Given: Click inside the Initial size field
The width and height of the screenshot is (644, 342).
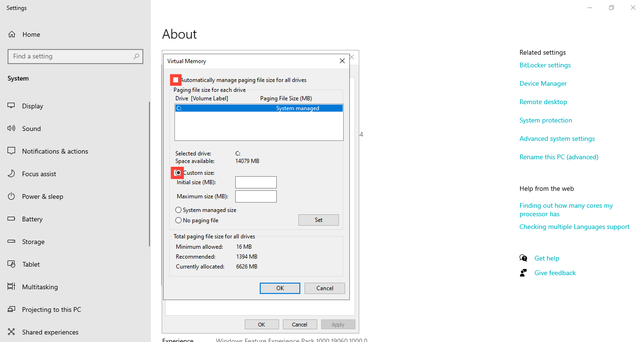Looking at the screenshot, I should coord(256,182).
